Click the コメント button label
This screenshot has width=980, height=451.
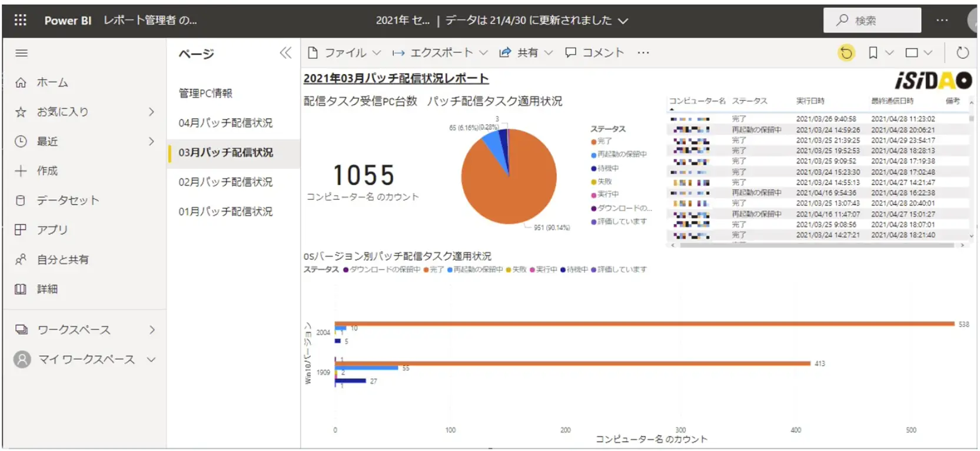click(603, 53)
